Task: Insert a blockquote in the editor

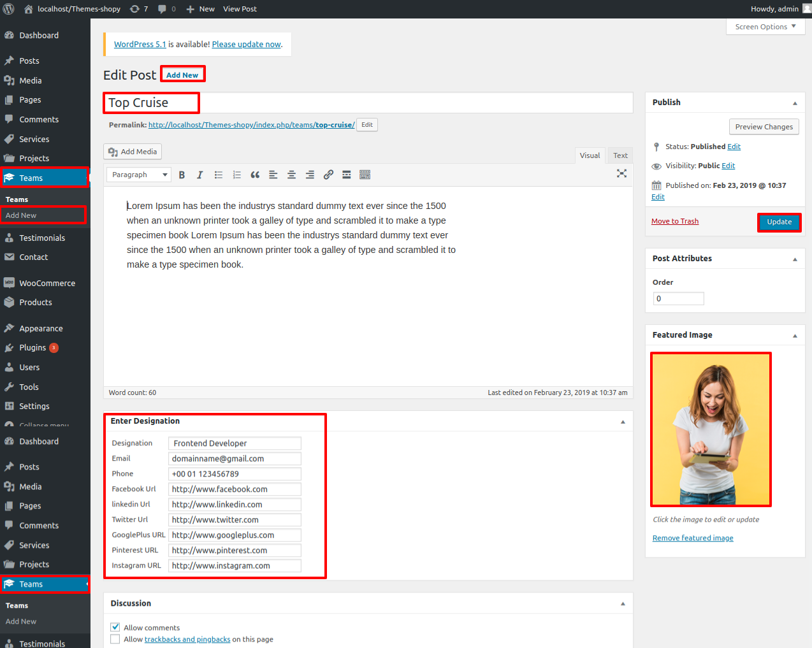Action: point(255,175)
